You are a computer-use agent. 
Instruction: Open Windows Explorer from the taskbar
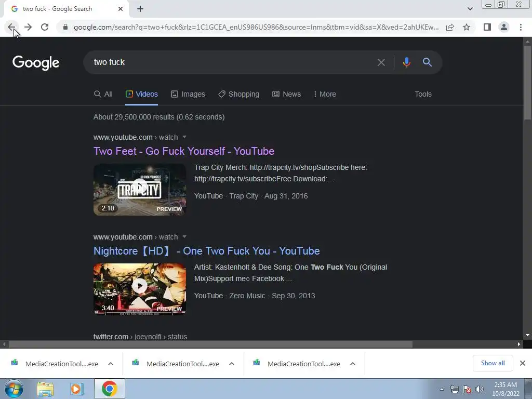(x=45, y=389)
